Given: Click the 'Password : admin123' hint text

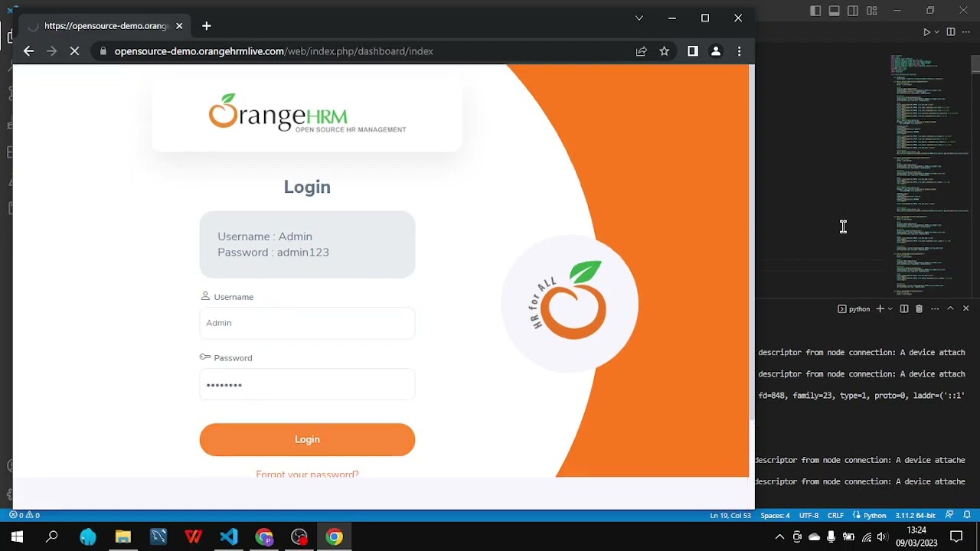Looking at the screenshot, I should (273, 252).
